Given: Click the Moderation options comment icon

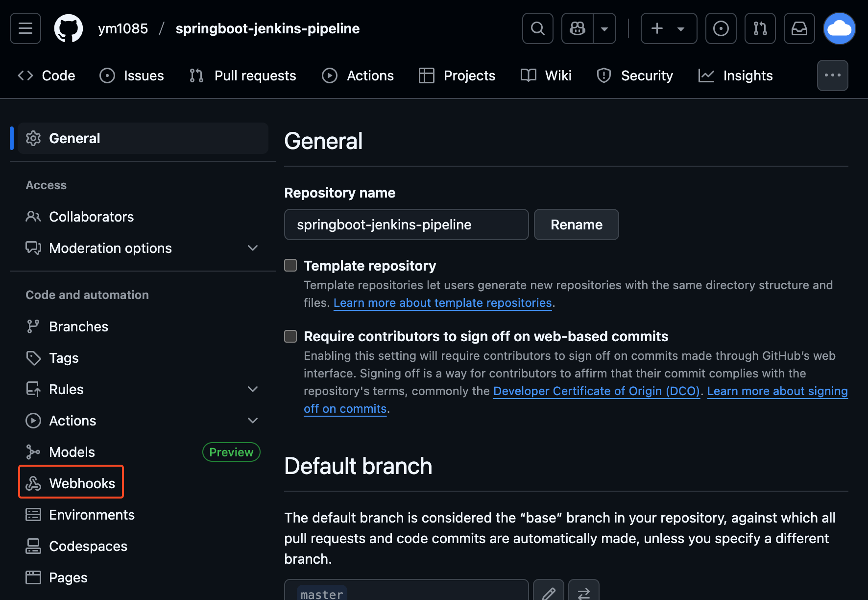Looking at the screenshot, I should pos(33,248).
